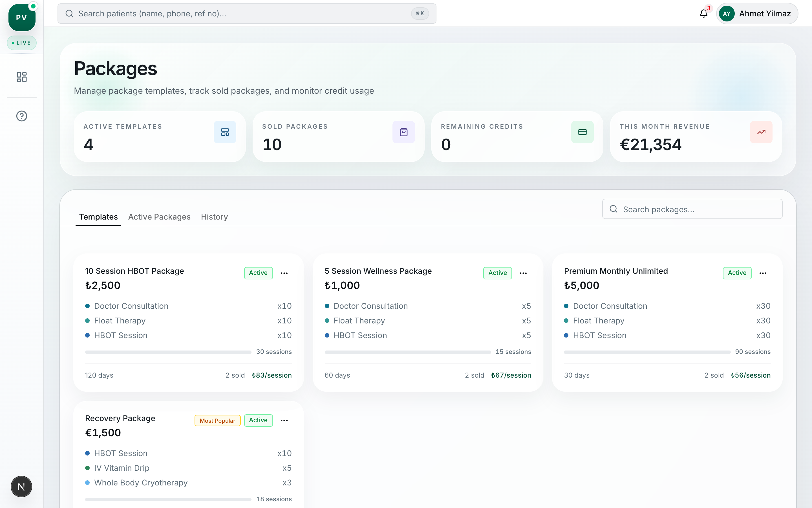Click the Active Templates layout icon
Image resolution: width=812 pixels, height=508 pixels.
tap(225, 132)
